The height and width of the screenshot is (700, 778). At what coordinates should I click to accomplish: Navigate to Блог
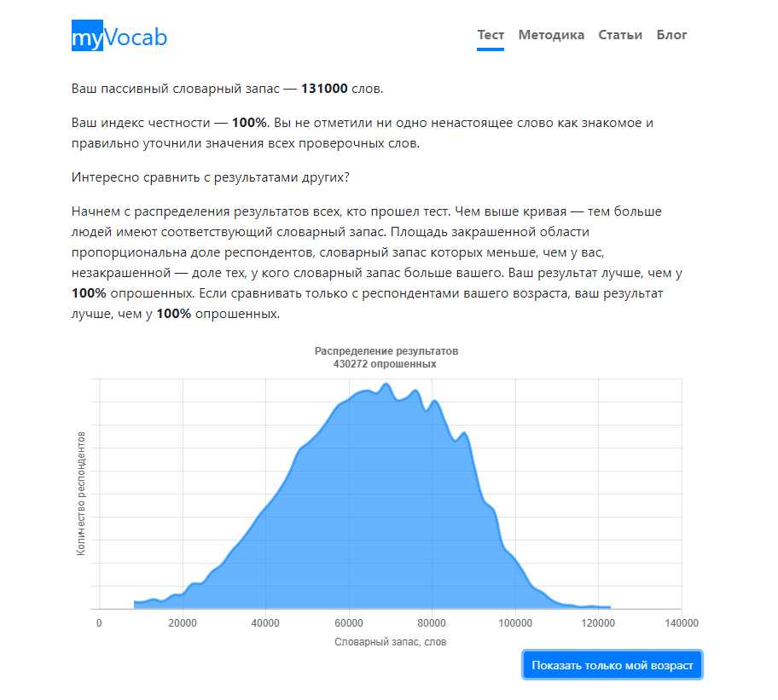pyautogui.click(x=671, y=35)
